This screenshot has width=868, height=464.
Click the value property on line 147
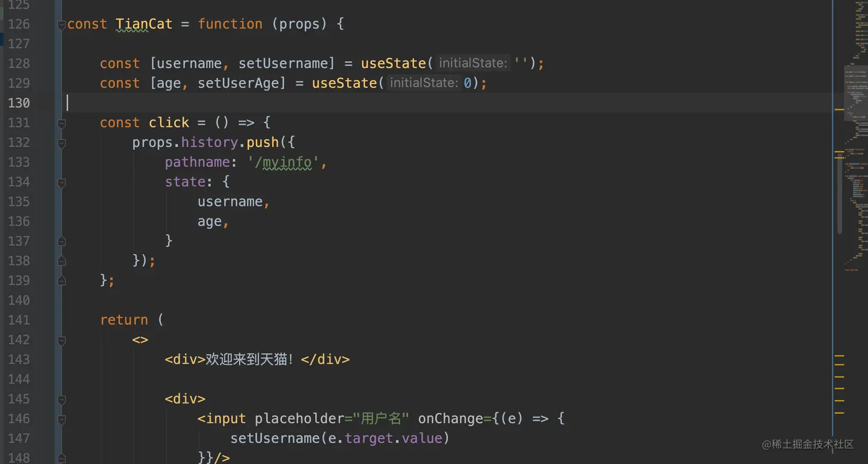(422, 438)
